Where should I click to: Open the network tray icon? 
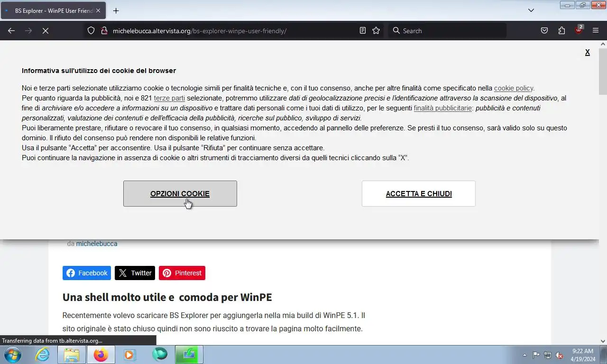[x=548, y=355]
